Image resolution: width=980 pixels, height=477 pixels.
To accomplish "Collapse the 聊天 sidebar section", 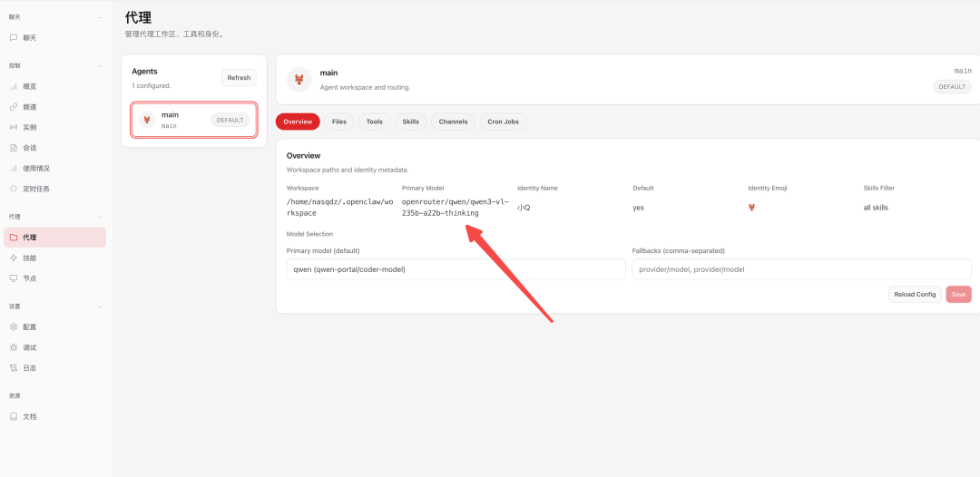I will (x=100, y=17).
